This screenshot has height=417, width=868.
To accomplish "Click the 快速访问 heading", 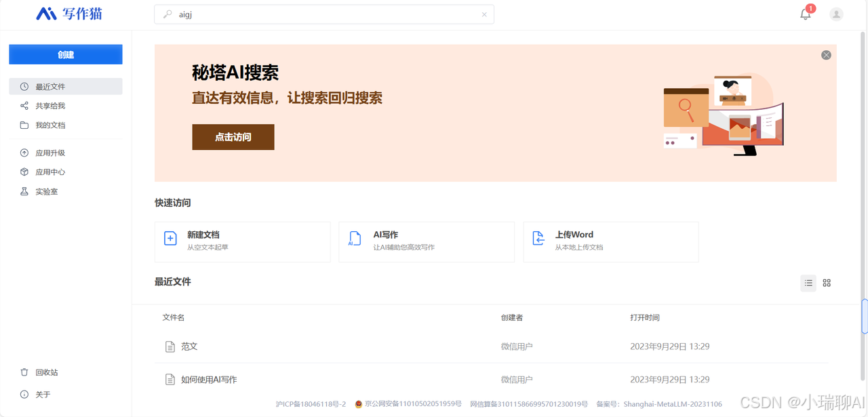I will click(173, 203).
